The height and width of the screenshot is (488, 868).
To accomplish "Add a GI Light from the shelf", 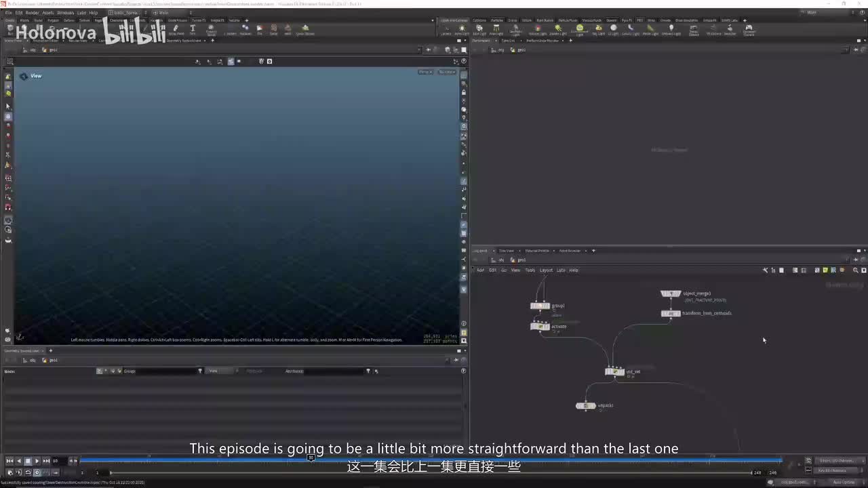I will 614,30.
